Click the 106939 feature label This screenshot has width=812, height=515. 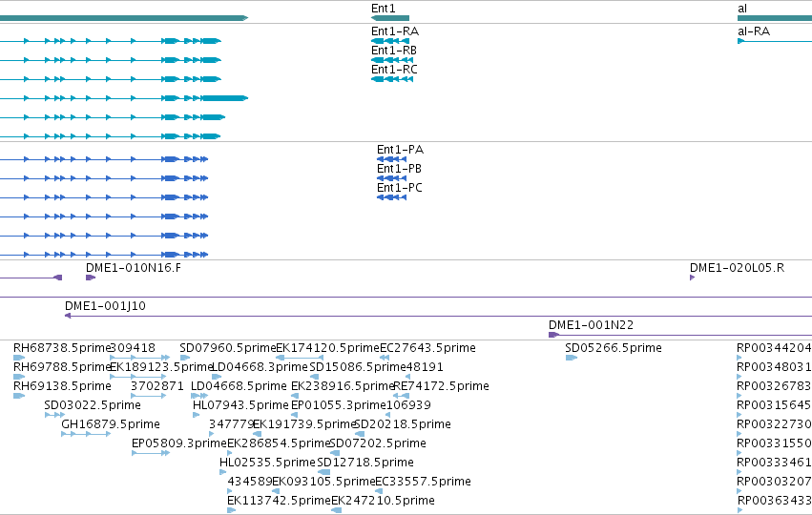coord(408,405)
